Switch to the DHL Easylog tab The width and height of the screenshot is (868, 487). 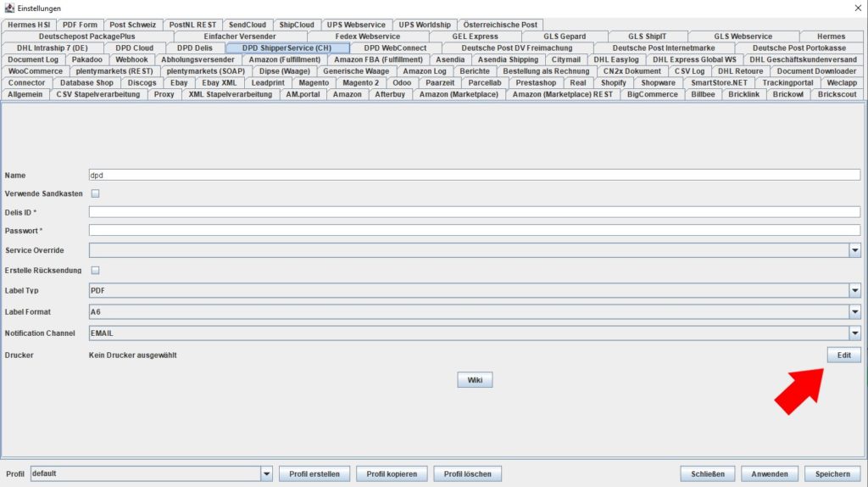[616, 59]
